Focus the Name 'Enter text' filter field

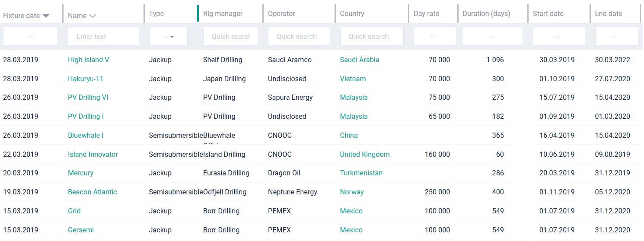(103, 37)
